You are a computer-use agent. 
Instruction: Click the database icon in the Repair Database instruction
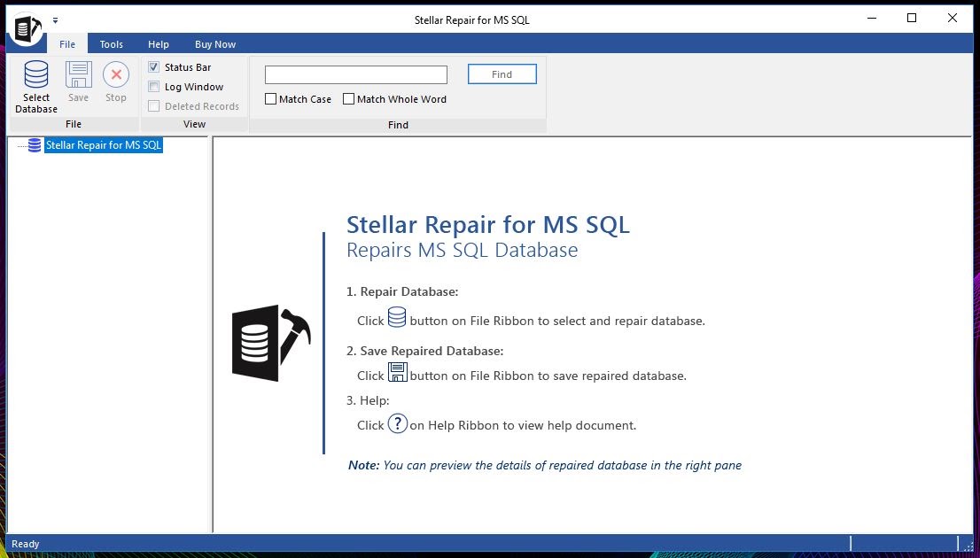click(x=396, y=317)
